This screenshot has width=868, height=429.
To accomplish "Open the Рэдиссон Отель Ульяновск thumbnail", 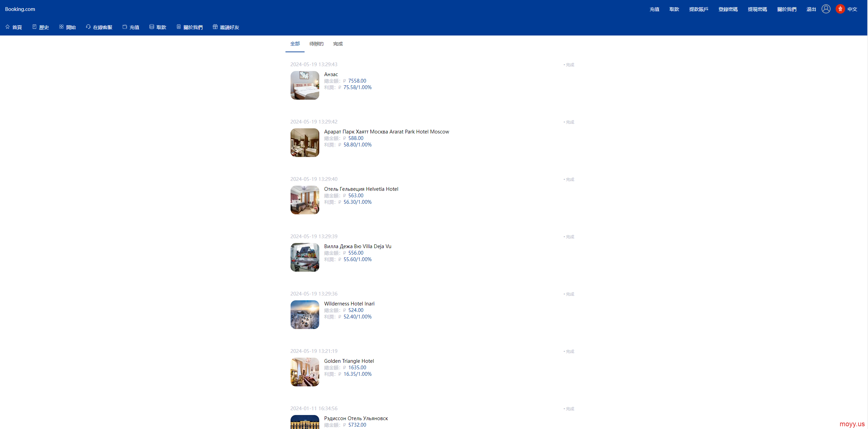I will [305, 422].
